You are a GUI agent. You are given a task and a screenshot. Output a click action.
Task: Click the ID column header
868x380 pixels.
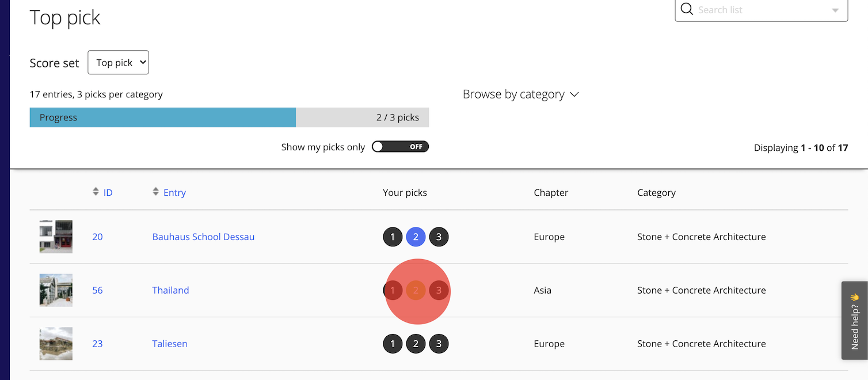point(108,193)
